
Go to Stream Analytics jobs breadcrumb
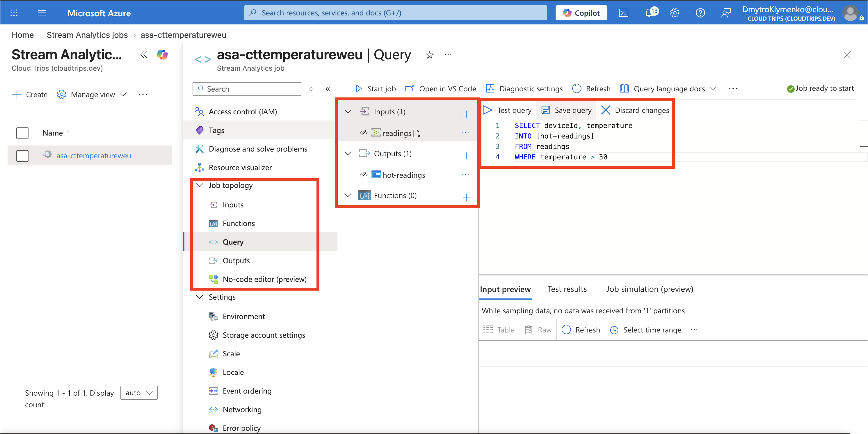(87, 35)
